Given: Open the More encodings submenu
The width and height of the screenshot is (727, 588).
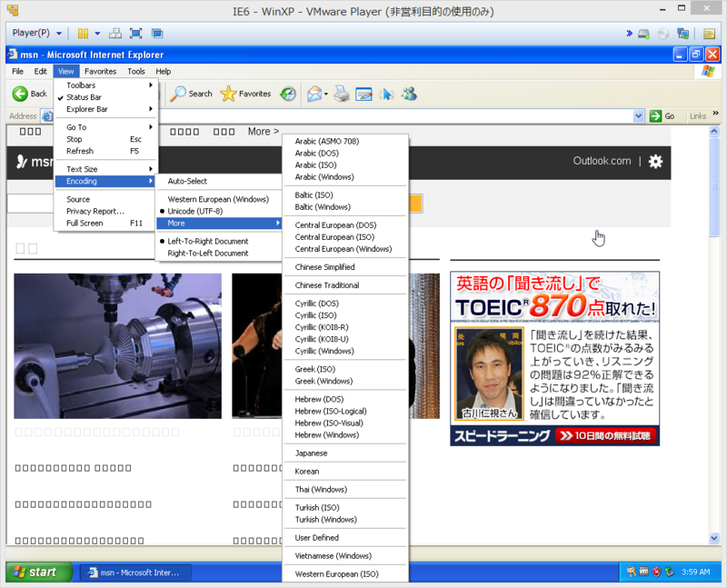Looking at the screenshot, I should [218, 223].
